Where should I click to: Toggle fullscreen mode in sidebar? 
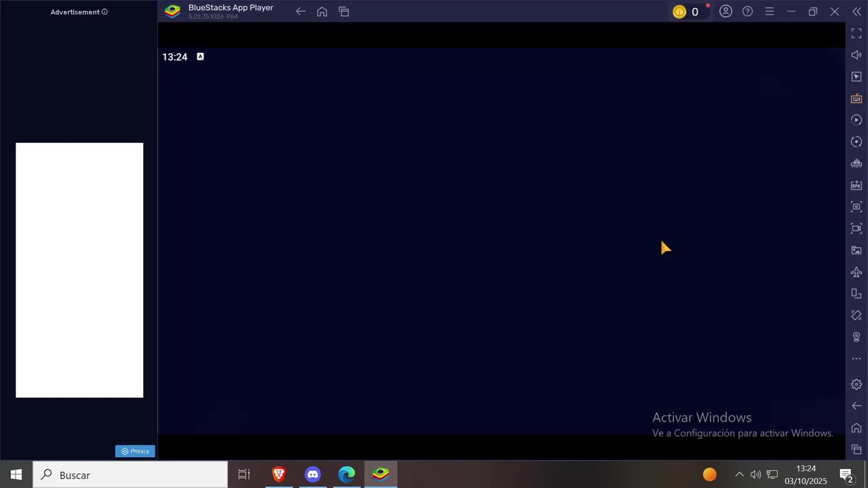click(x=856, y=33)
